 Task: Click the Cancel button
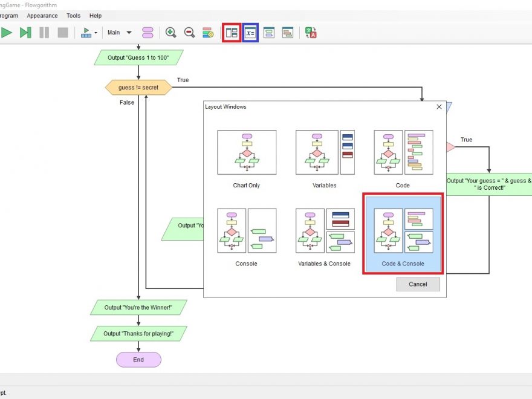(x=418, y=284)
